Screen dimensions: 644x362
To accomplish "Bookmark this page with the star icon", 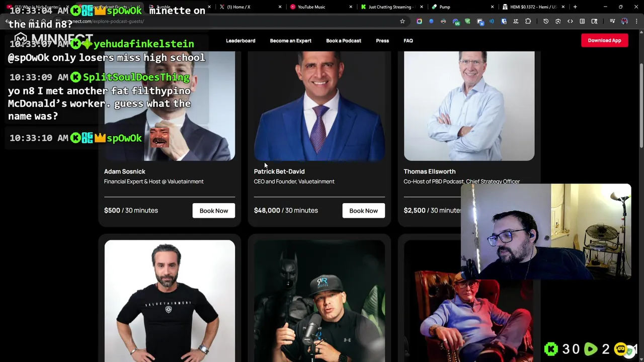I will pos(402,21).
